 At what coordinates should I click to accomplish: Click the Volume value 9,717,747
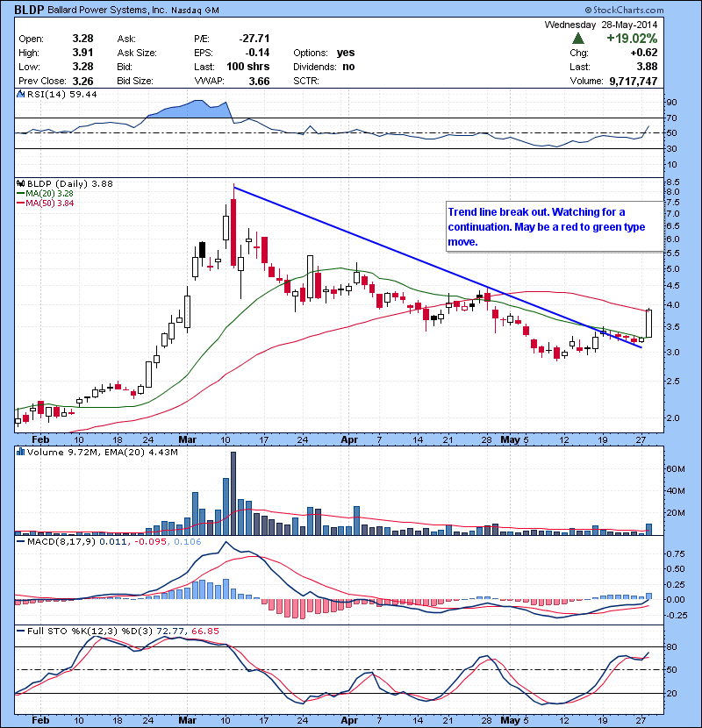click(634, 82)
